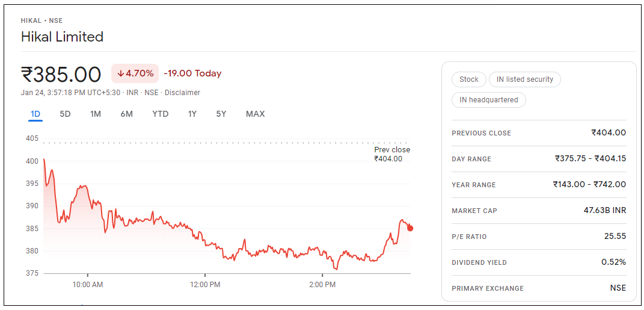Click the DIVIDEND YIELD label

[479, 262]
